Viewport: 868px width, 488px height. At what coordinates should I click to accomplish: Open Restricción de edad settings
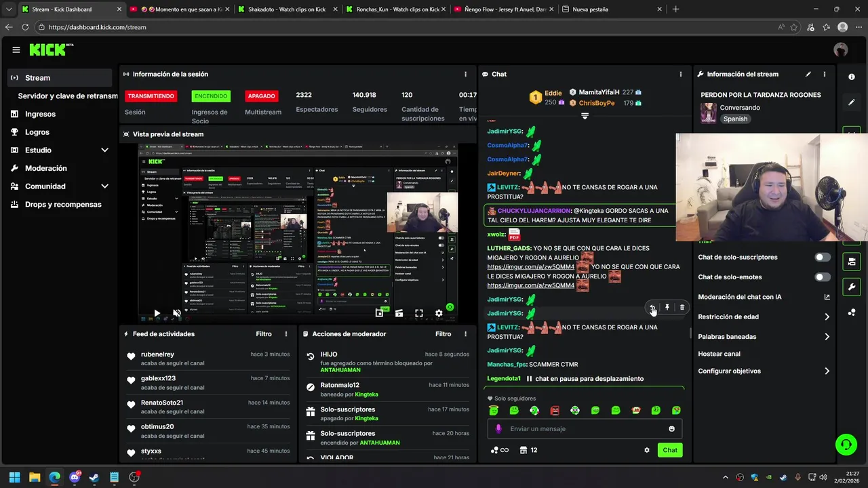point(764,317)
